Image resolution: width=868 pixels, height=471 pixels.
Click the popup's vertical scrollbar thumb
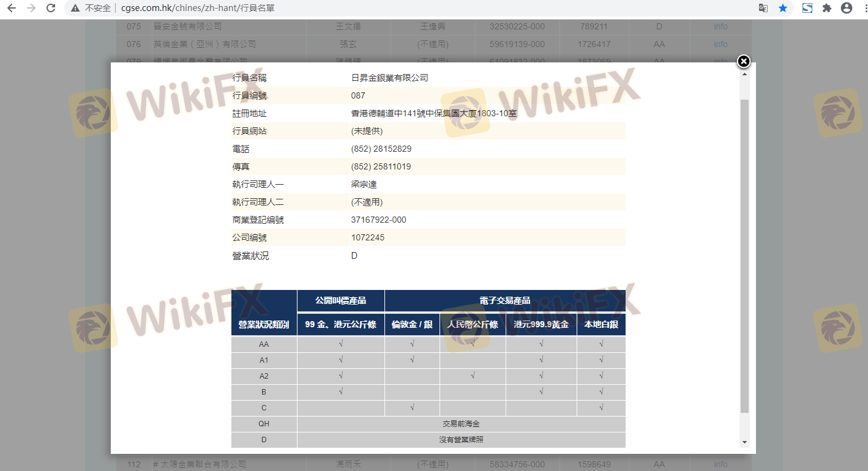click(744, 257)
